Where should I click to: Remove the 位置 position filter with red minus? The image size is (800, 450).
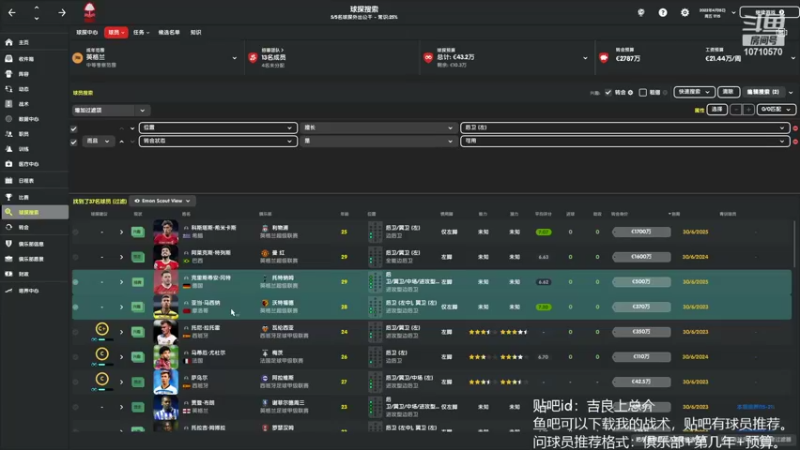(x=795, y=128)
